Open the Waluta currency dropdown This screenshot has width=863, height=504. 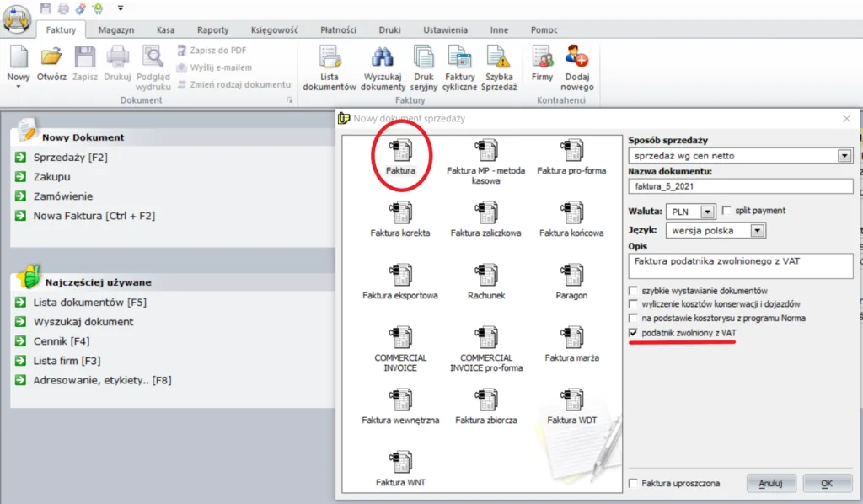pyautogui.click(x=707, y=212)
